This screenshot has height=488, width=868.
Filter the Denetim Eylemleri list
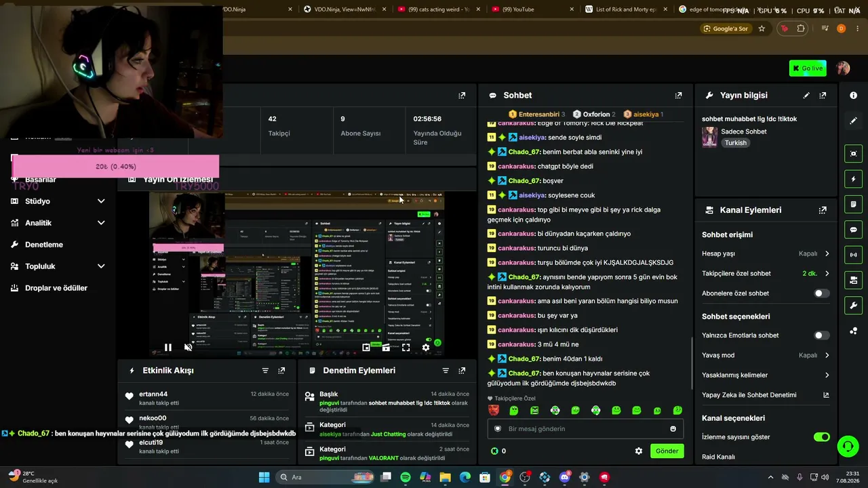(x=446, y=371)
